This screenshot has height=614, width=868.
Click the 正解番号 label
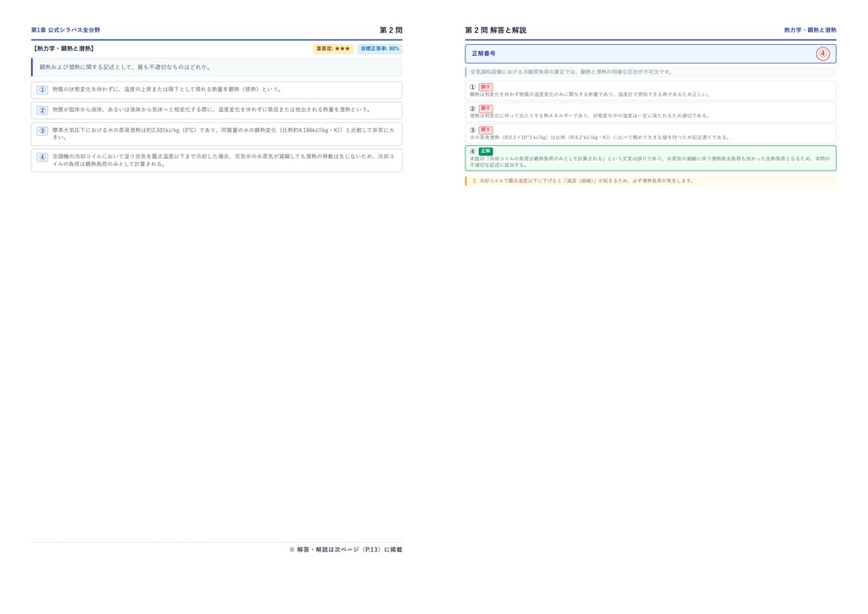pyautogui.click(x=483, y=53)
